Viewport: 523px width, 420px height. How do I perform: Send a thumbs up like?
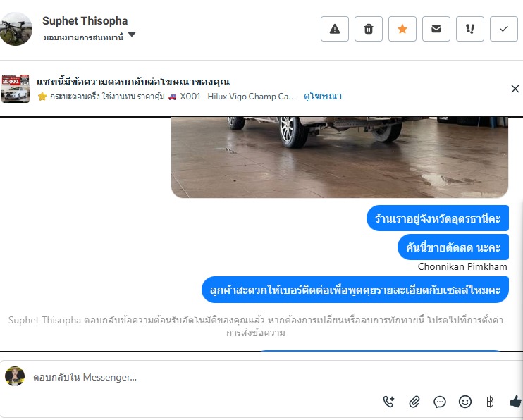[x=516, y=401]
